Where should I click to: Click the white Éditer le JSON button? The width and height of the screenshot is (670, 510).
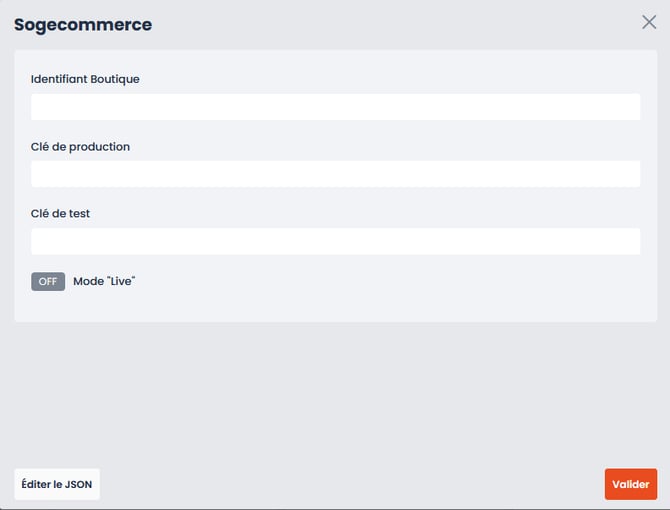[57, 484]
